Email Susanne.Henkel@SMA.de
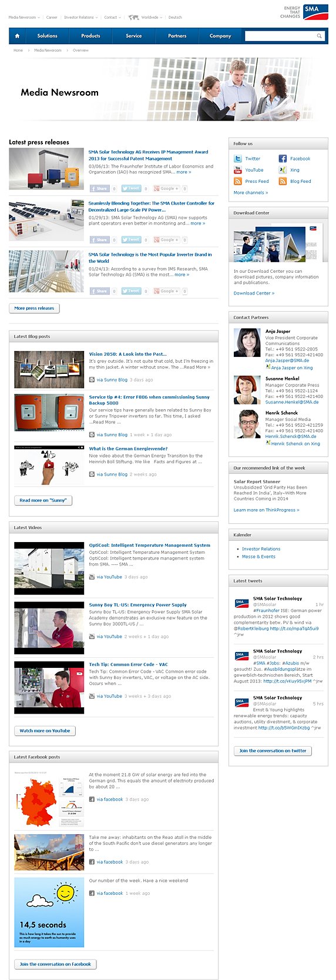Viewport: 336px width, 980px height. pyautogui.click(x=292, y=402)
